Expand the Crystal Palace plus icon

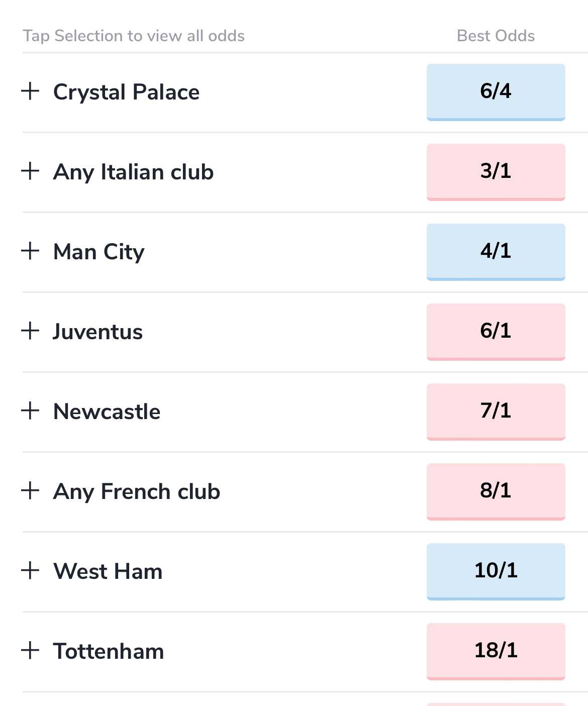(30, 91)
